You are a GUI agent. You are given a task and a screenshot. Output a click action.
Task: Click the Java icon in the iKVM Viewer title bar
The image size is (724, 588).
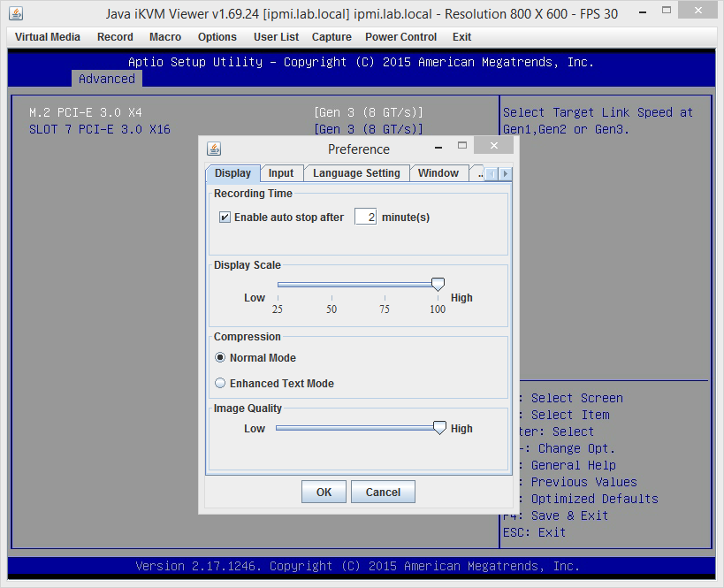[16, 13]
